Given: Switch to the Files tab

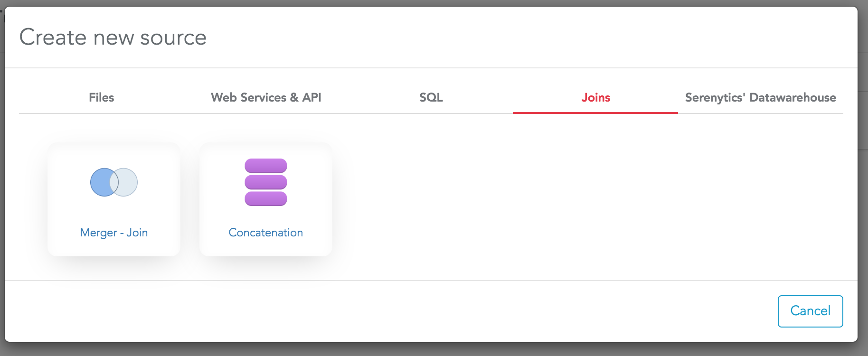Looking at the screenshot, I should (x=101, y=97).
